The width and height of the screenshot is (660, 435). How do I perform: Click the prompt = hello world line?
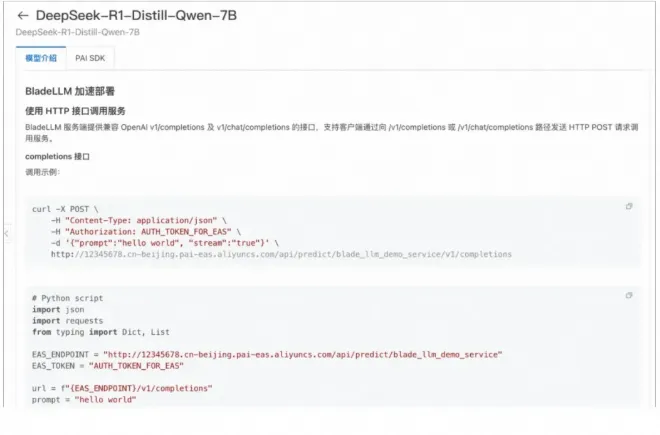click(x=84, y=400)
